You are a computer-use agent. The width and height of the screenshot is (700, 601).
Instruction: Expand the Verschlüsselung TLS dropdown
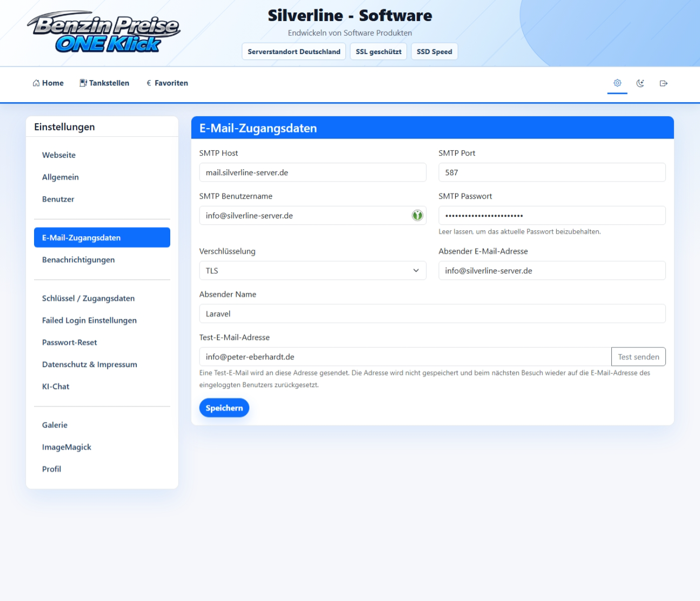pos(312,271)
